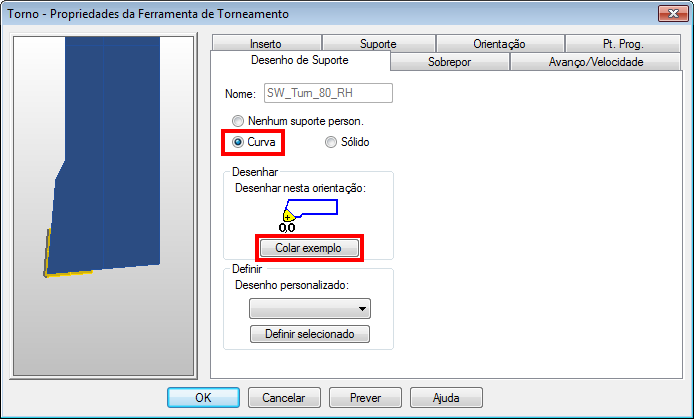Click the yellow insert tip in orientation diagram
This screenshot has height=419, width=694.
point(289,216)
